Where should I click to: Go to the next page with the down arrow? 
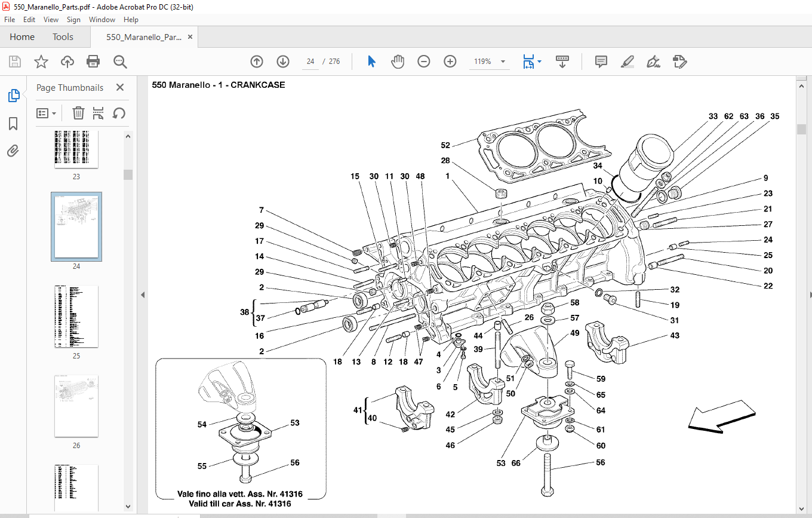pos(283,62)
